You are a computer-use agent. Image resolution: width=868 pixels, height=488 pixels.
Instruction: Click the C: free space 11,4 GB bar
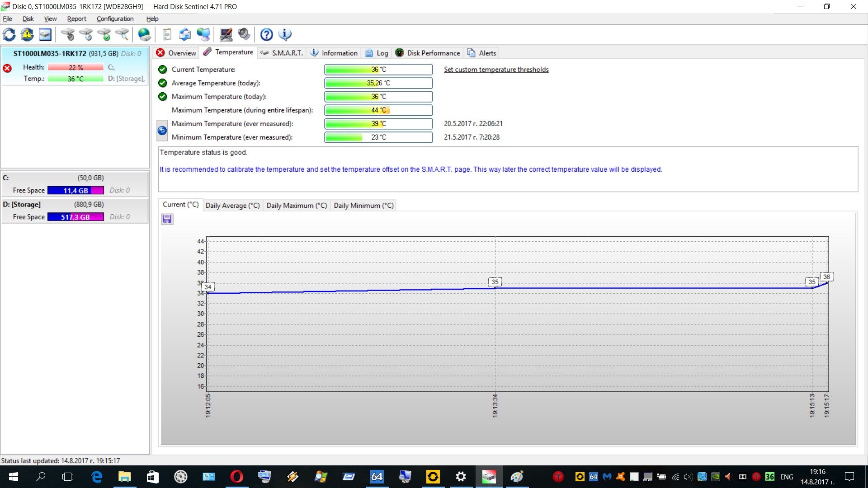point(75,191)
